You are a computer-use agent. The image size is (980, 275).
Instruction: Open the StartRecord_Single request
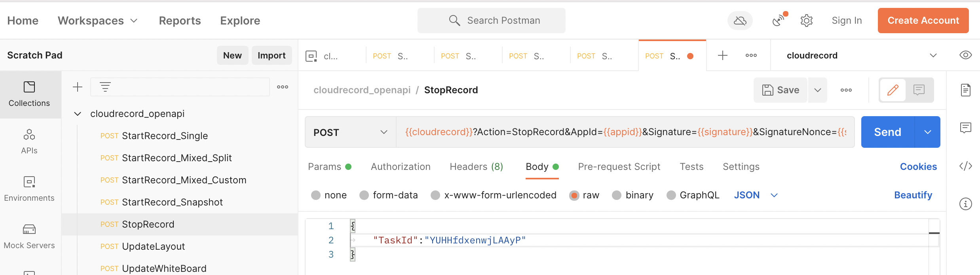coord(180,136)
